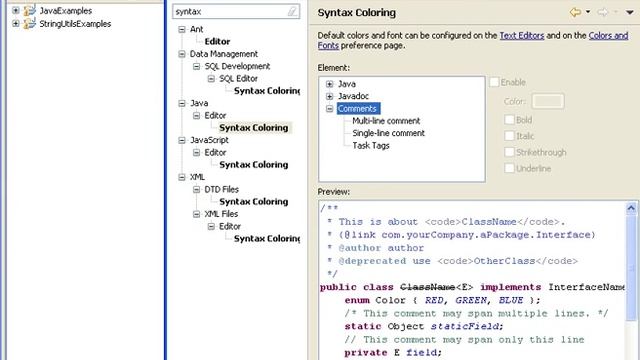Viewport: 640px width, 360px height.
Task: Tick the Enable checkbox
Action: click(x=494, y=82)
